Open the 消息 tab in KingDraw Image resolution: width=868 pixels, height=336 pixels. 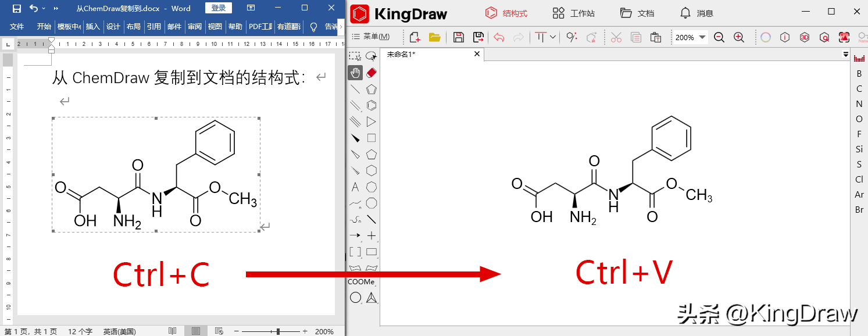(x=696, y=13)
